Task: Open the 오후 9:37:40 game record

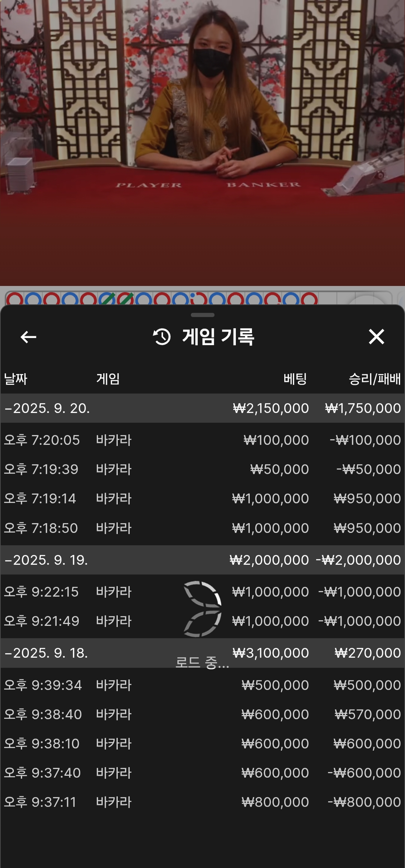Action: [x=202, y=773]
